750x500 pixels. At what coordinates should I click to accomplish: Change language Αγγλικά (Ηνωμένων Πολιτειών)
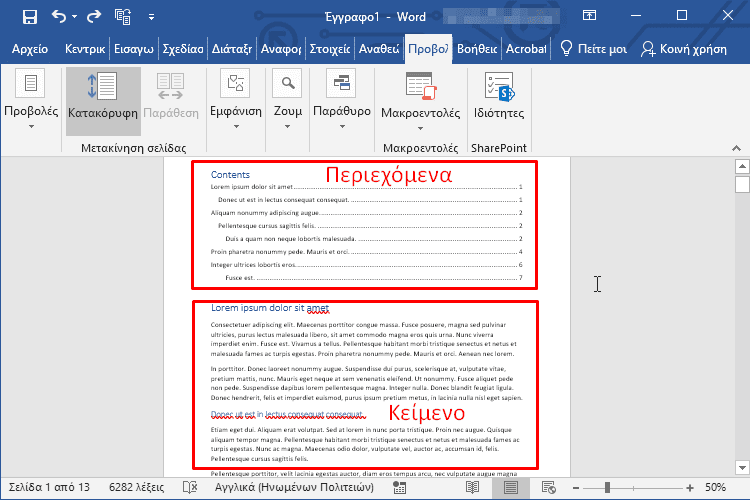point(294,488)
